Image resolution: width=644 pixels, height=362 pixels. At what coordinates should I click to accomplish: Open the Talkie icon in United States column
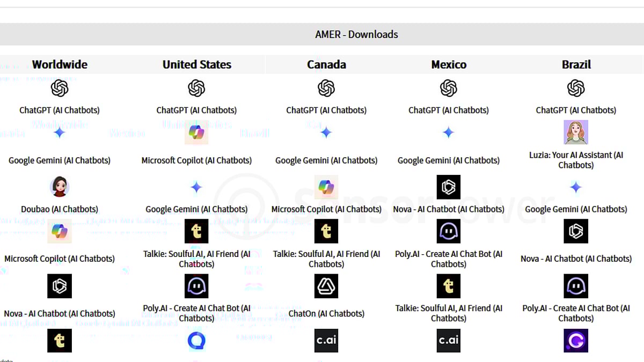[x=196, y=231]
